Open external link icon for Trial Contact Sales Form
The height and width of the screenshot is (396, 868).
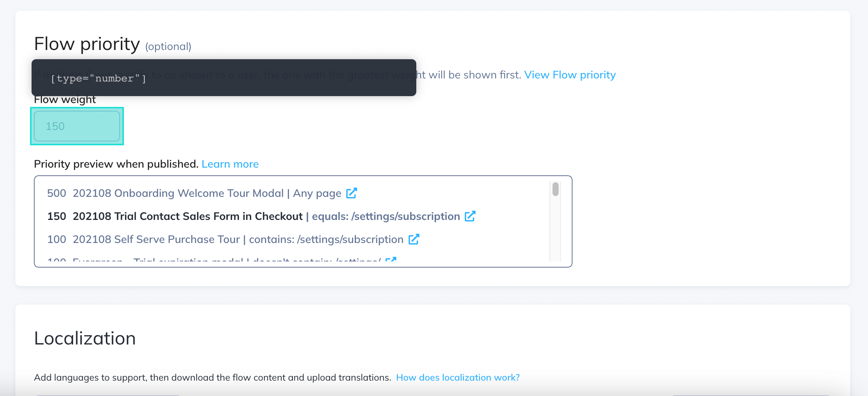(x=470, y=216)
